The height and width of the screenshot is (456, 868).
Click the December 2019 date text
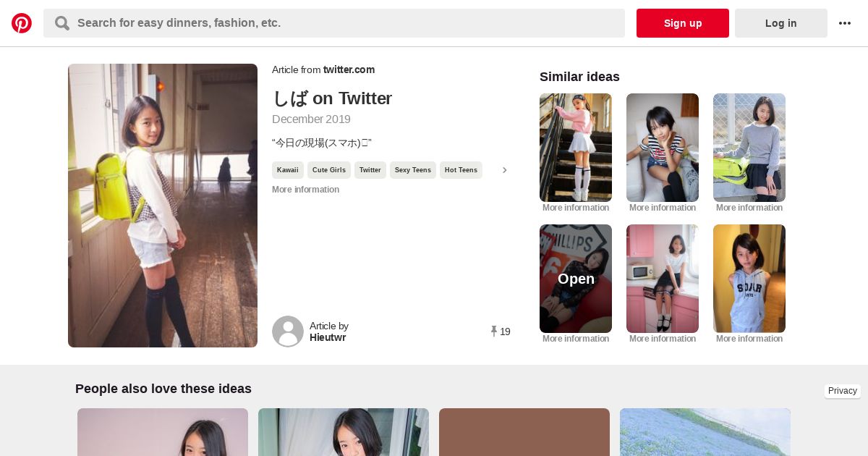(311, 119)
